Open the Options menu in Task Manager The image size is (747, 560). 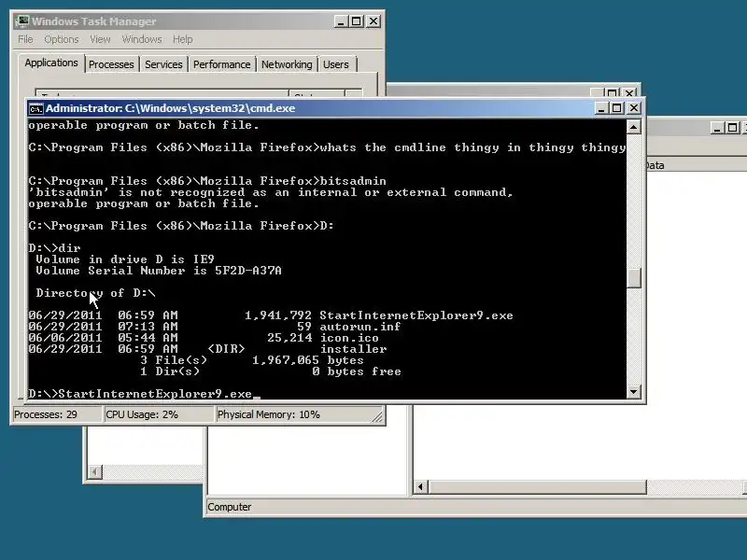[x=62, y=39]
